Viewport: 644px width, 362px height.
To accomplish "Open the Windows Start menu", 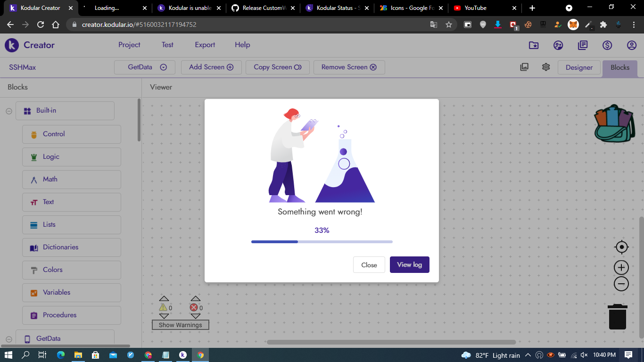I will (8, 355).
